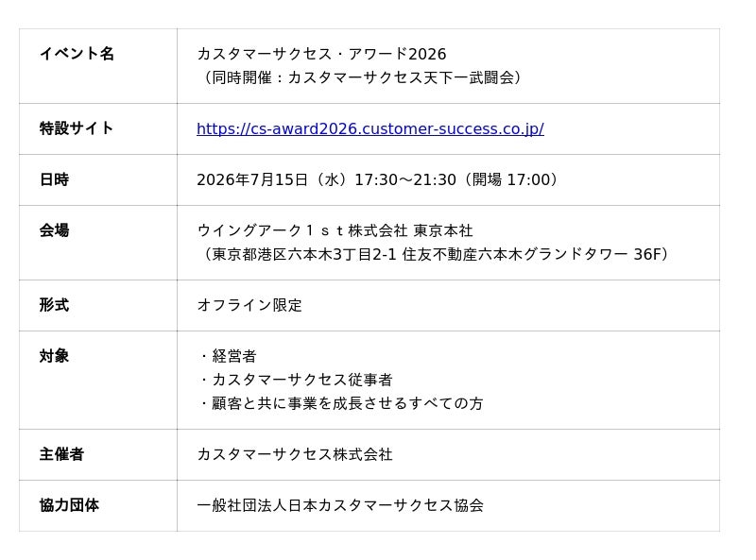Click the 協力団体 row label
756x560 pixels.
click(x=69, y=505)
